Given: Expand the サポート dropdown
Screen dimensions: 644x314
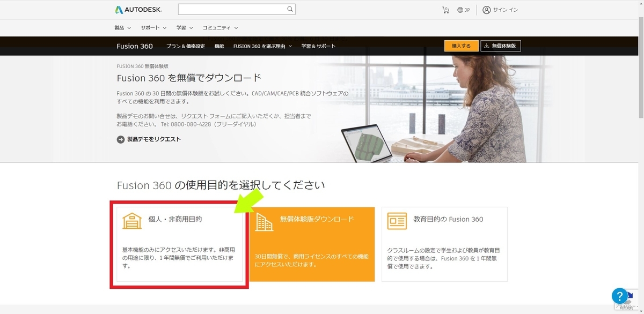Looking at the screenshot, I should 151,27.
